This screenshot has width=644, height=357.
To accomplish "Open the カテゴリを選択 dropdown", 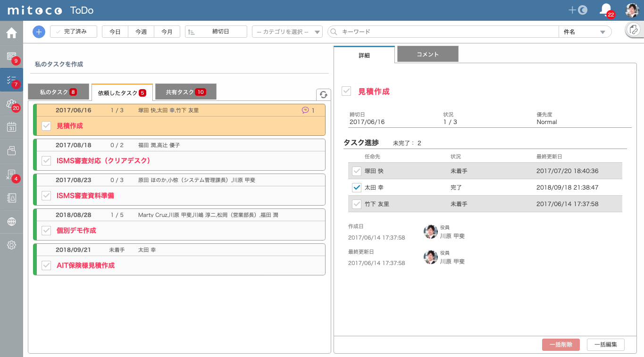I will (287, 32).
